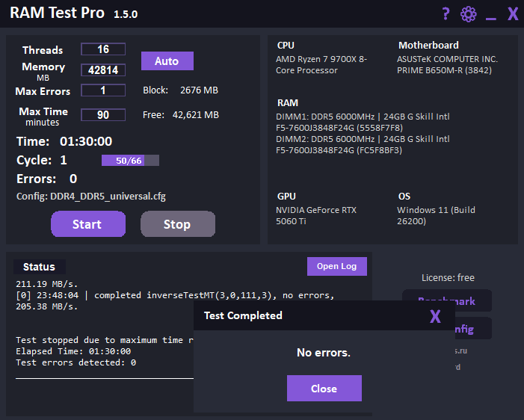This screenshot has height=420, width=524.
Task: Minimize the RAM Test Pro window
Action: 490,19
